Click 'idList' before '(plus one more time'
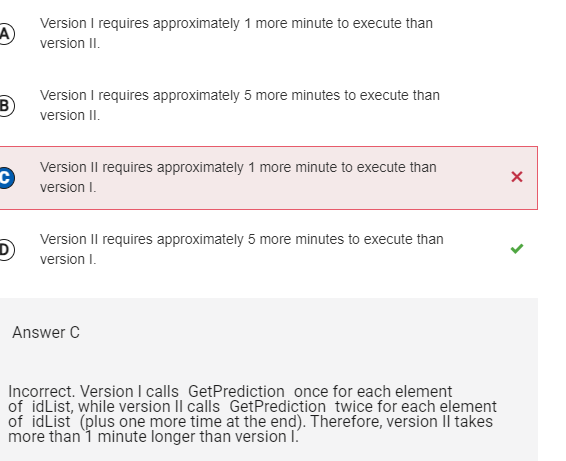 [x=51, y=422]
